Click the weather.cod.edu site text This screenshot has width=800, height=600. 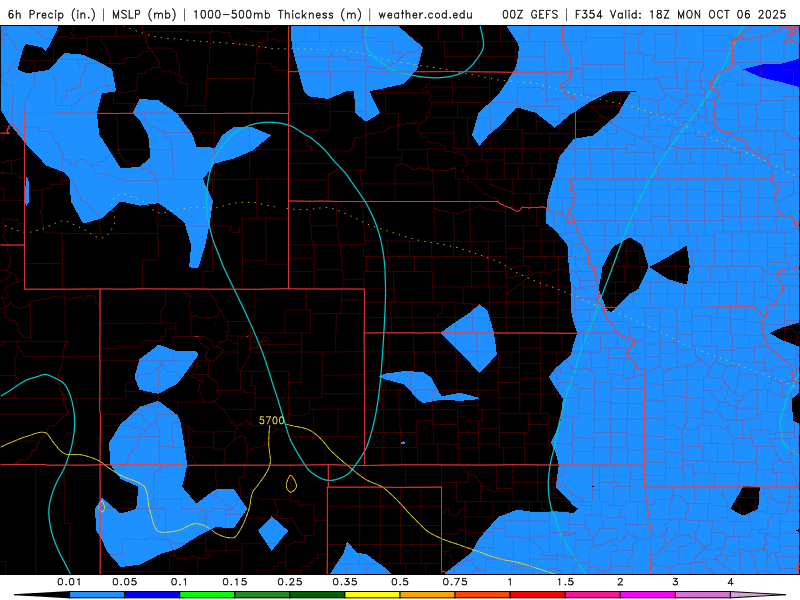425,14
